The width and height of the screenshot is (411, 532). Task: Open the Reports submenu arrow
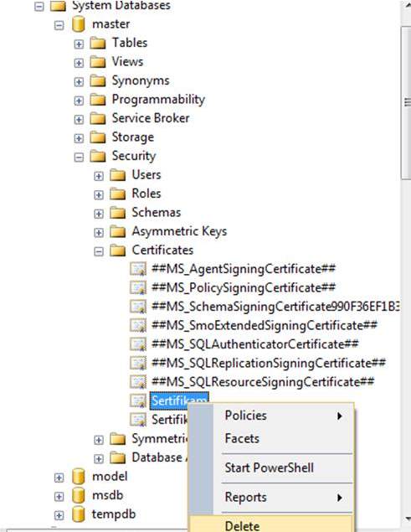pos(340,498)
